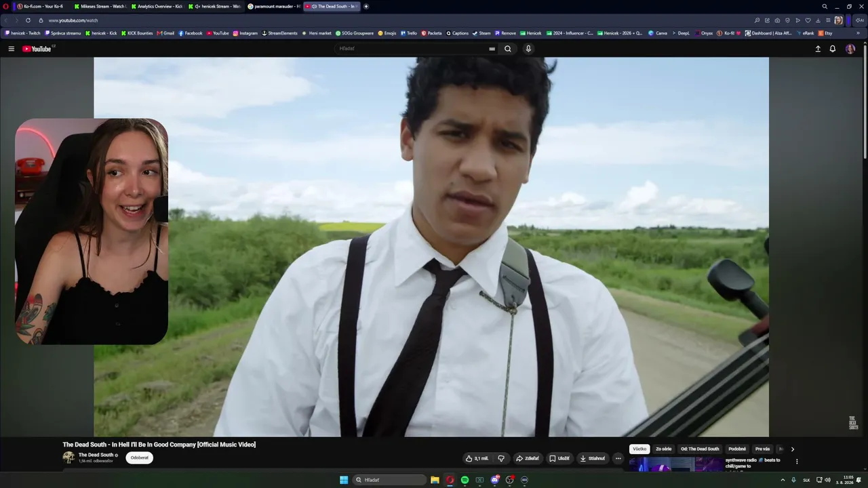Open the Trello bookmark
The width and height of the screenshot is (868, 488).
tap(409, 33)
